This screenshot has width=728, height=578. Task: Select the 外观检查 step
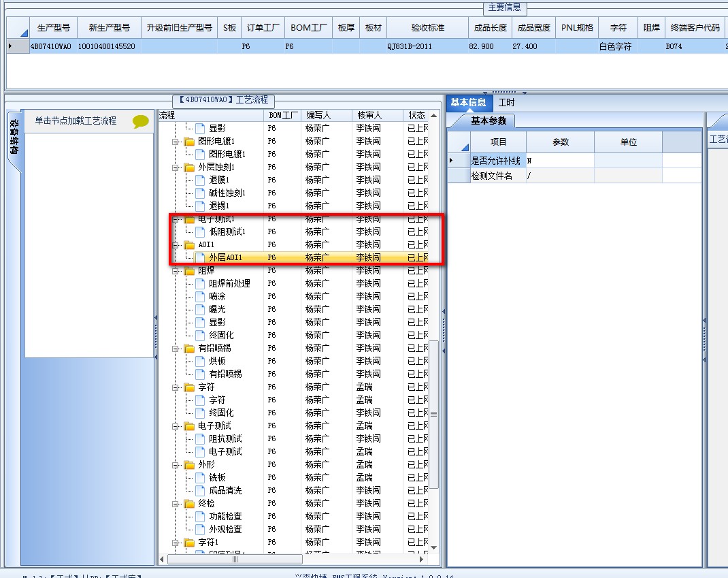(225, 529)
